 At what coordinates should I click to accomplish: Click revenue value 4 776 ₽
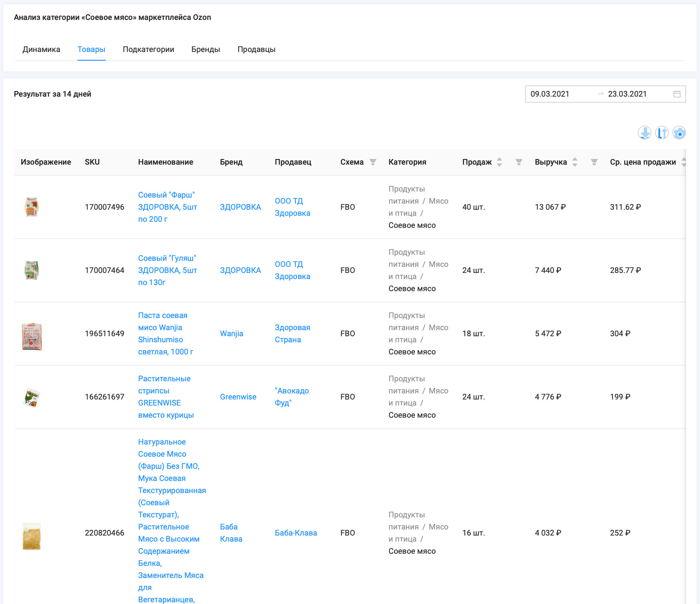tap(548, 397)
